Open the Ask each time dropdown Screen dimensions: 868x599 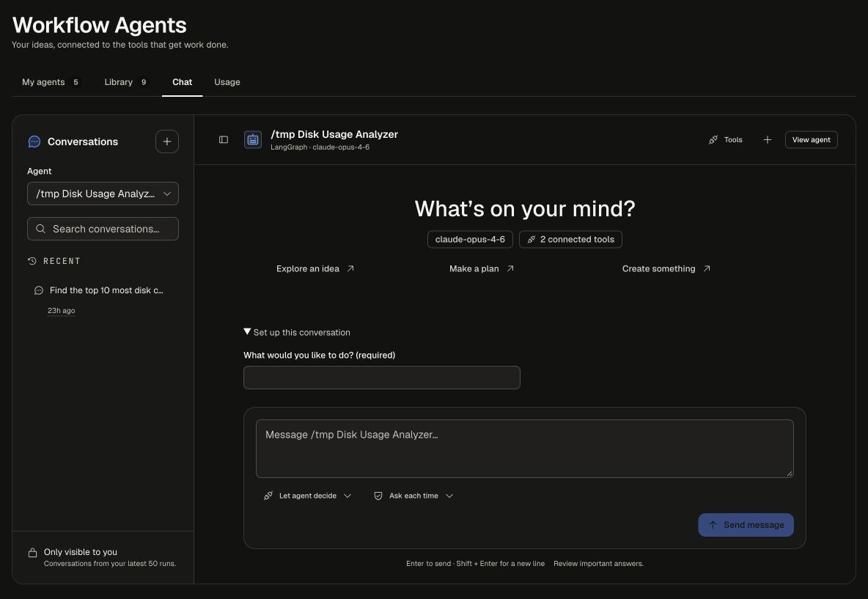[413, 496]
